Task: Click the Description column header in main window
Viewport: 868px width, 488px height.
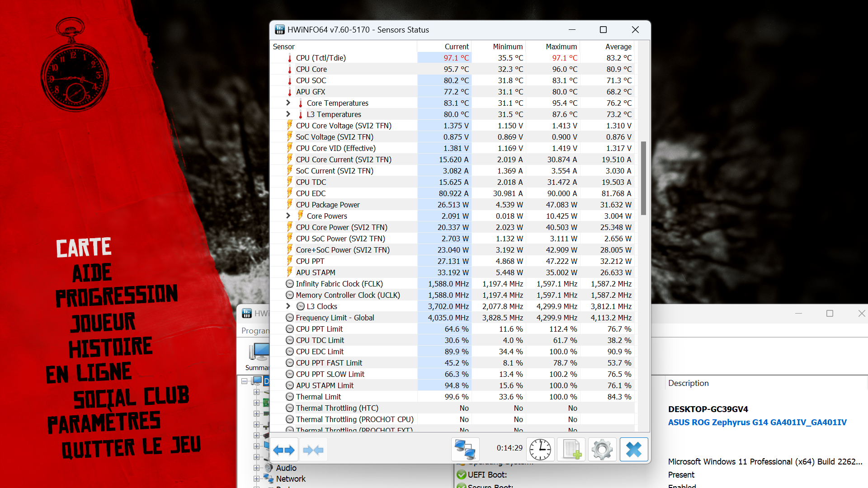Action: point(689,383)
